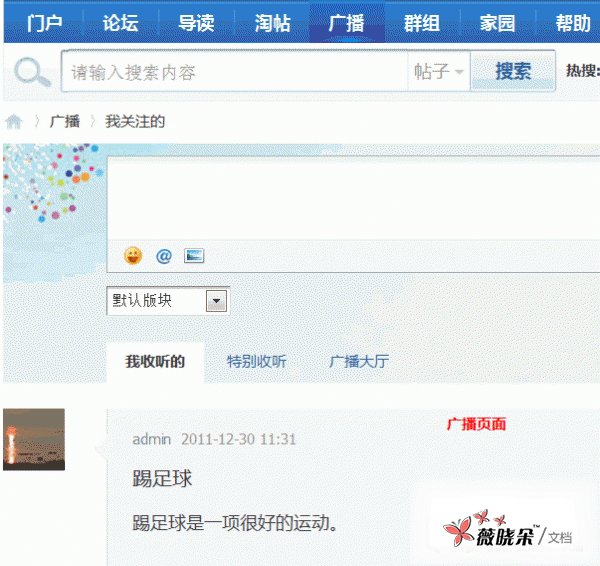Select 导读 in the navigation bar
This screenshot has height=566, width=600.
[x=196, y=23]
